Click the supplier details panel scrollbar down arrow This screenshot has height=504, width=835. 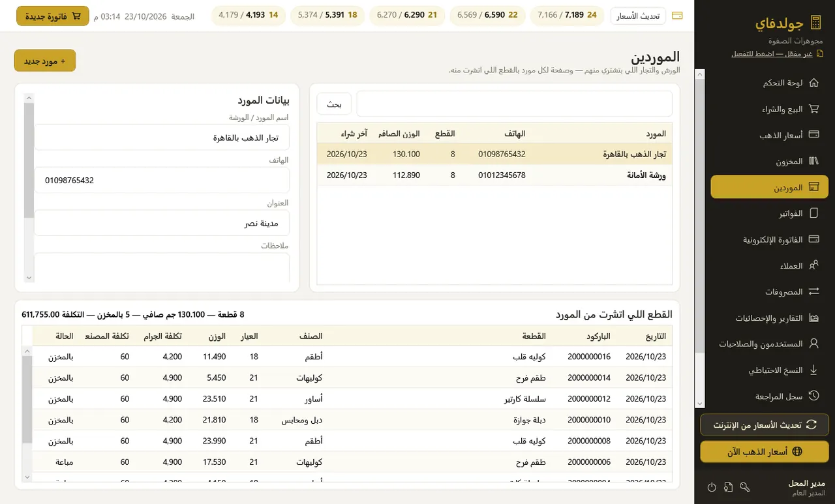[29, 278]
